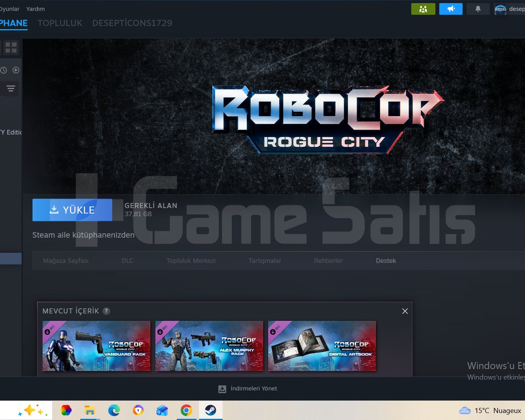
Task: Open the DLC link
Action: [x=127, y=261]
